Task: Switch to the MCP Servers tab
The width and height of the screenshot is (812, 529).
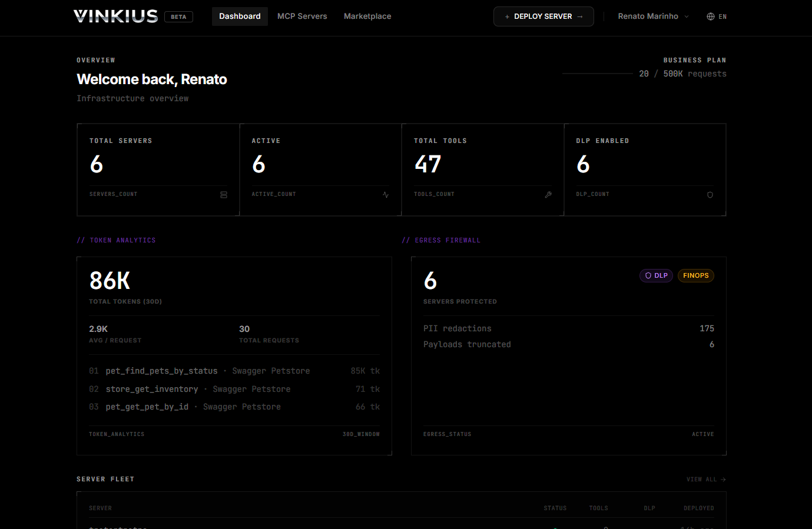Action: coord(302,16)
